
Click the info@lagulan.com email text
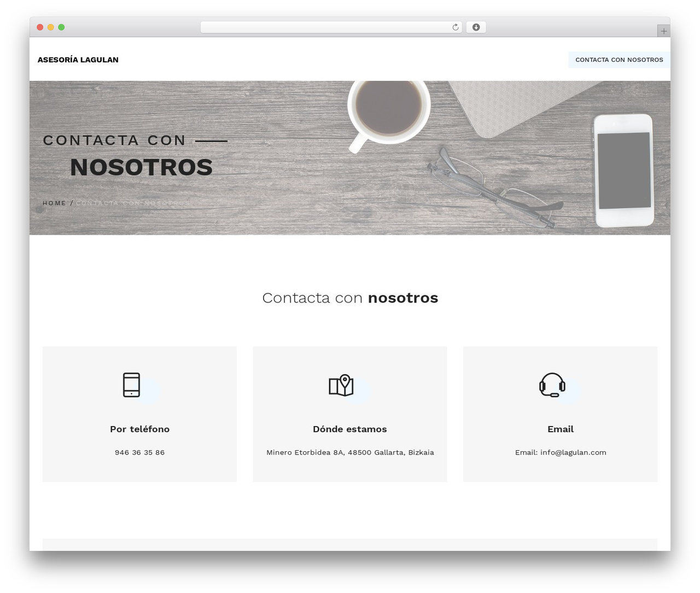pyautogui.click(x=573, y=452)
